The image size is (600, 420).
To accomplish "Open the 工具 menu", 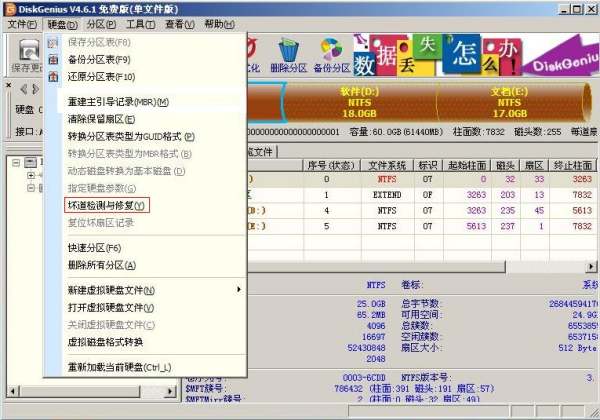I will 140,23.
